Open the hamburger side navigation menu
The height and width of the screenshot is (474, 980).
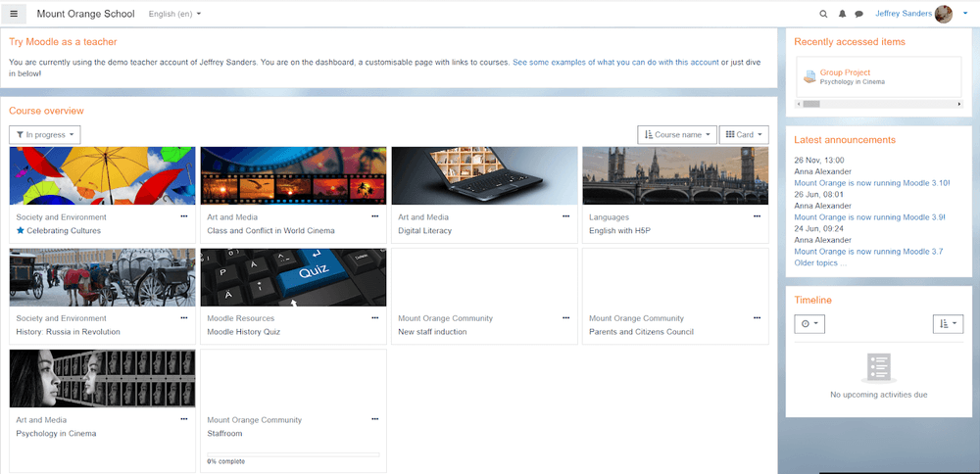(x=14, y=14)
